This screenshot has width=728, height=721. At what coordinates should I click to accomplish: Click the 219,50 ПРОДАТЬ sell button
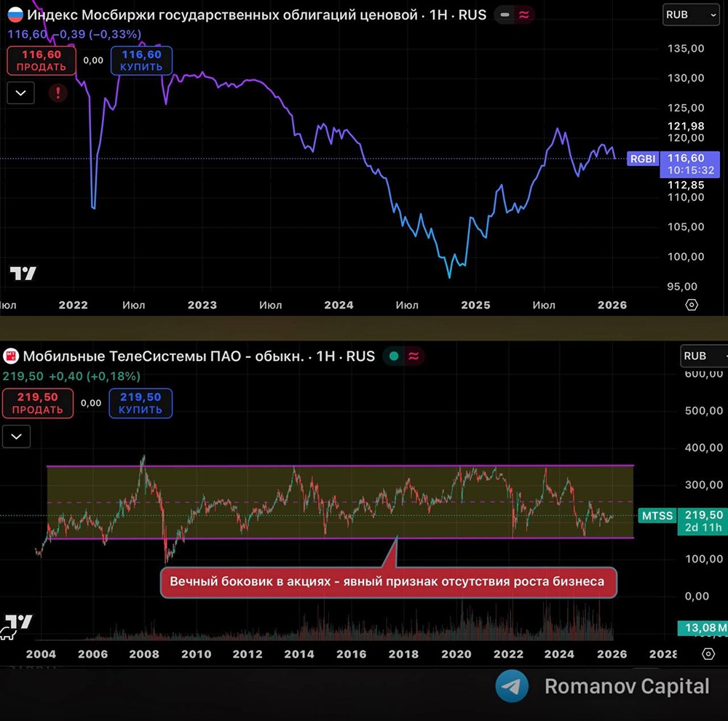38,403
